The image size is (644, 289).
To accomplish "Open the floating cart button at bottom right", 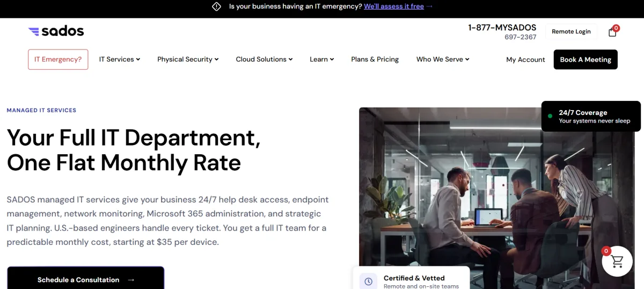I will [x=617, y=261].
